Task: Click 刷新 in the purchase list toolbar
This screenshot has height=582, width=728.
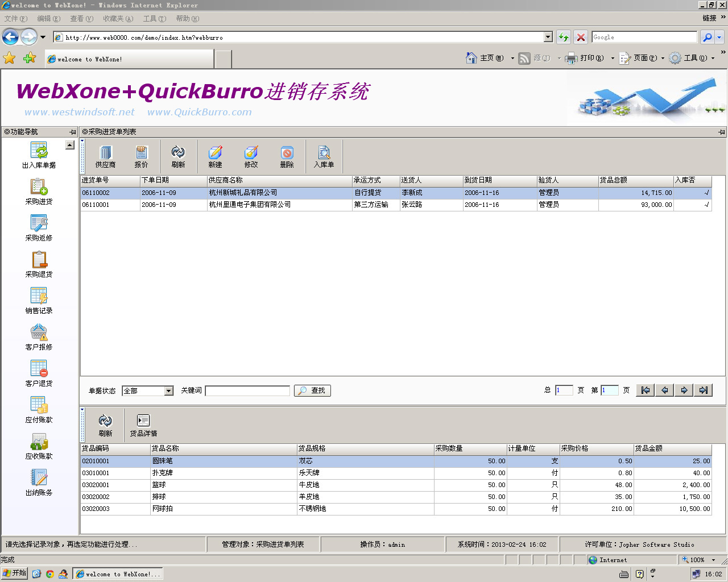Action: coord(178,156)
